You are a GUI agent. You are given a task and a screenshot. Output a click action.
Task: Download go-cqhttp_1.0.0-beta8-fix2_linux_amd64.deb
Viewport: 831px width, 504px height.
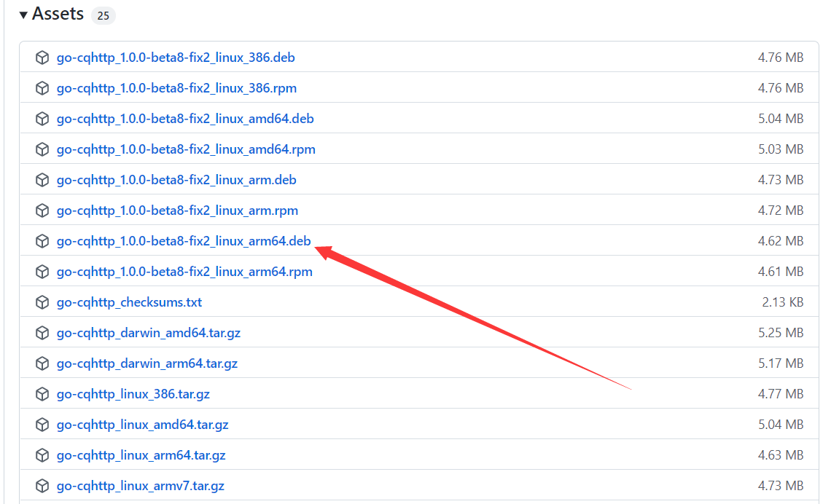point(185,119)
